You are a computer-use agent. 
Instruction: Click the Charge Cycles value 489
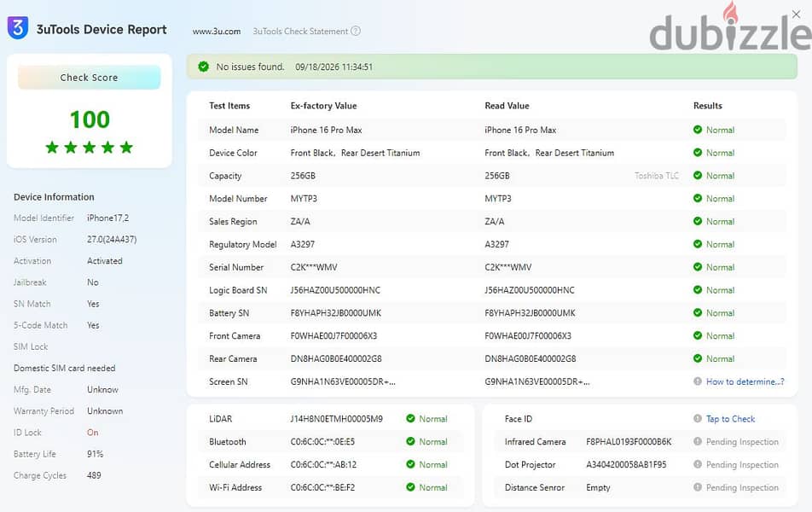coord(94,475)
